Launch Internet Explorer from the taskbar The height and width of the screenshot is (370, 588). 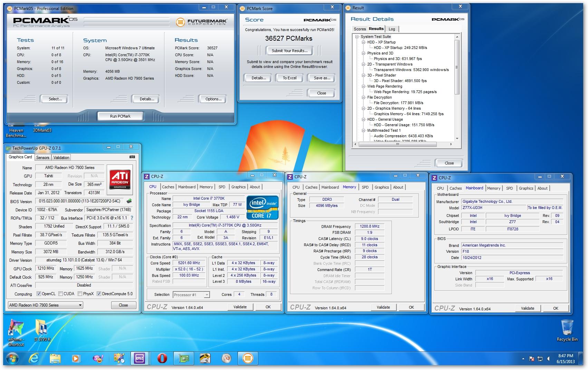[x=34, y=359]
